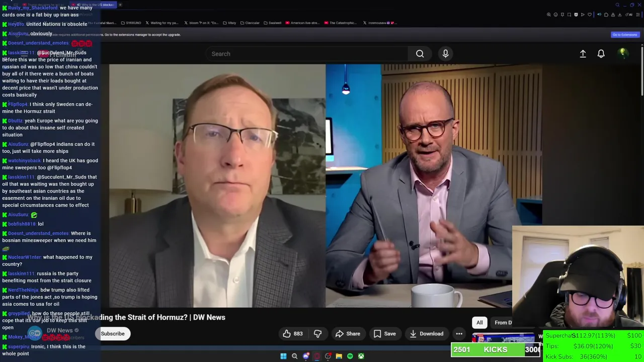Viewport: 644px width, 362px height.
Task: Open the extensions cube icon
Action: 606,15
